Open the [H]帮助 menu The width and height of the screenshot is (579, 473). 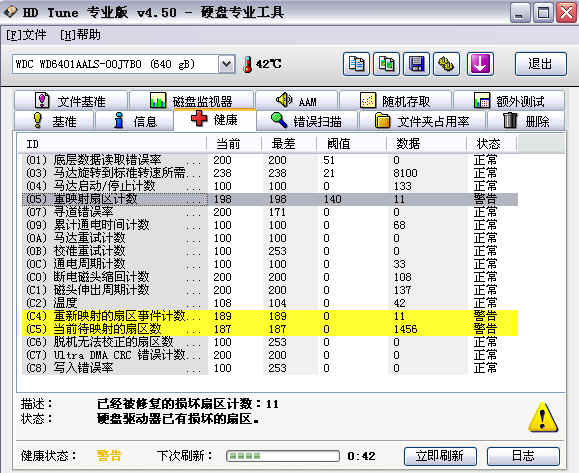click(x=80, y=35)
